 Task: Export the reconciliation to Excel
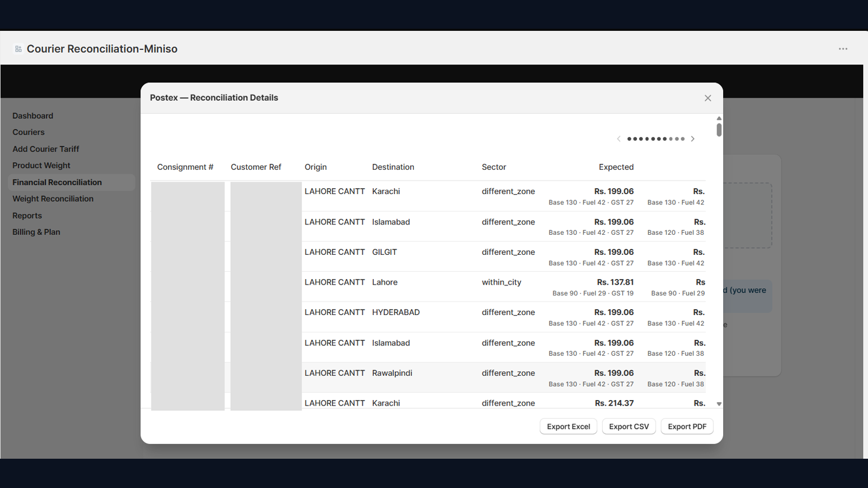coord(569,427)
